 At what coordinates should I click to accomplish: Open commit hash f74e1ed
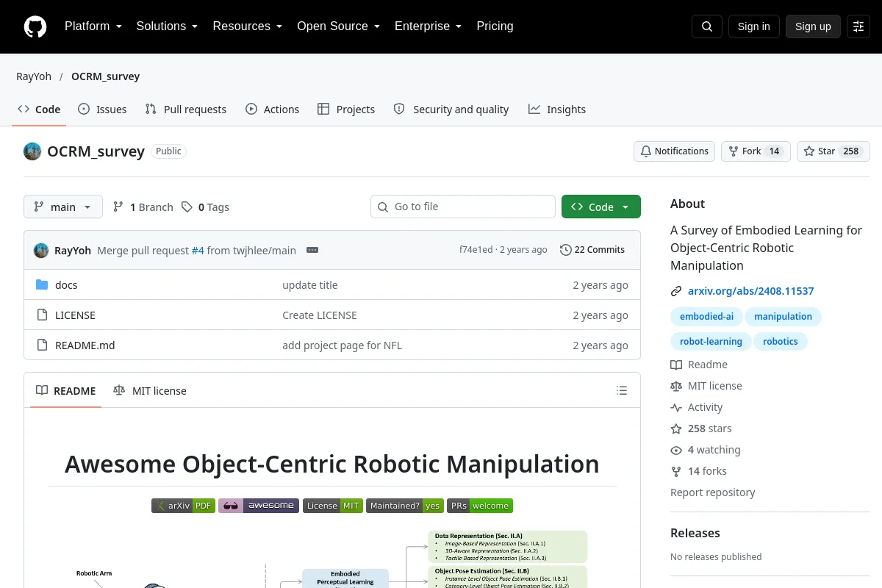point(476,250)
